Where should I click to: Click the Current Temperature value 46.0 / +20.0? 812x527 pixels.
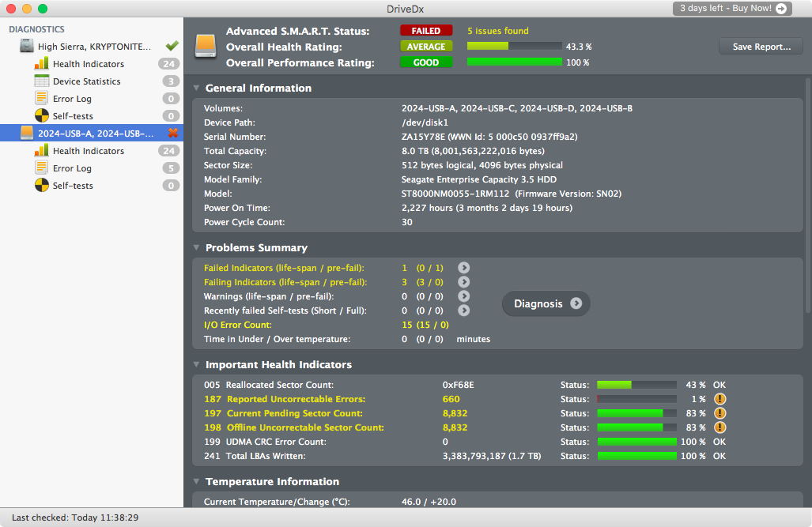click(x=429, y=502)
